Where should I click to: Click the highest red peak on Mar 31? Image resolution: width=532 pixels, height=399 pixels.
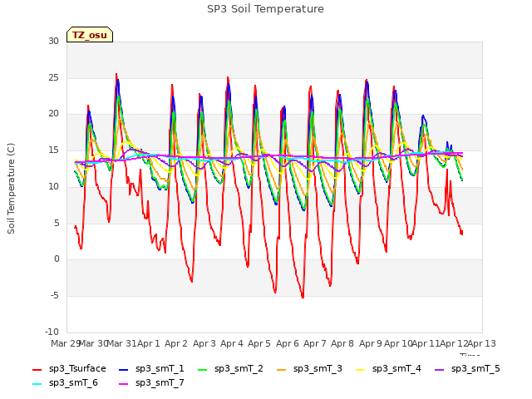(x=116, y=74)
